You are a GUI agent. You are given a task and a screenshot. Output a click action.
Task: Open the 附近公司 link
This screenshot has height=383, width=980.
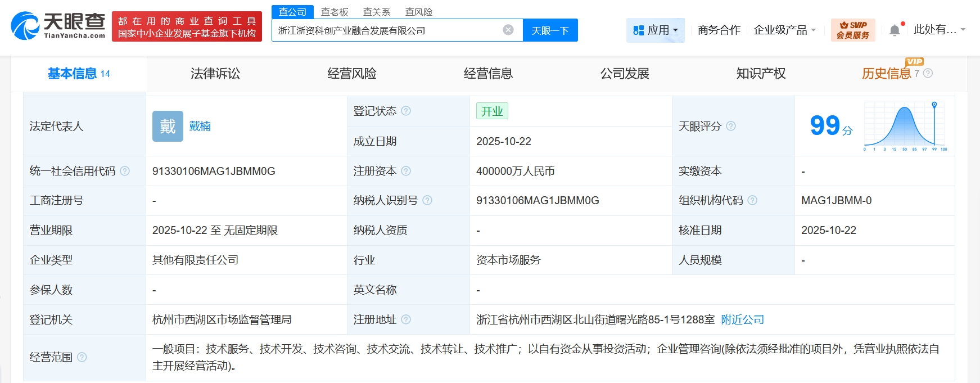742,319
